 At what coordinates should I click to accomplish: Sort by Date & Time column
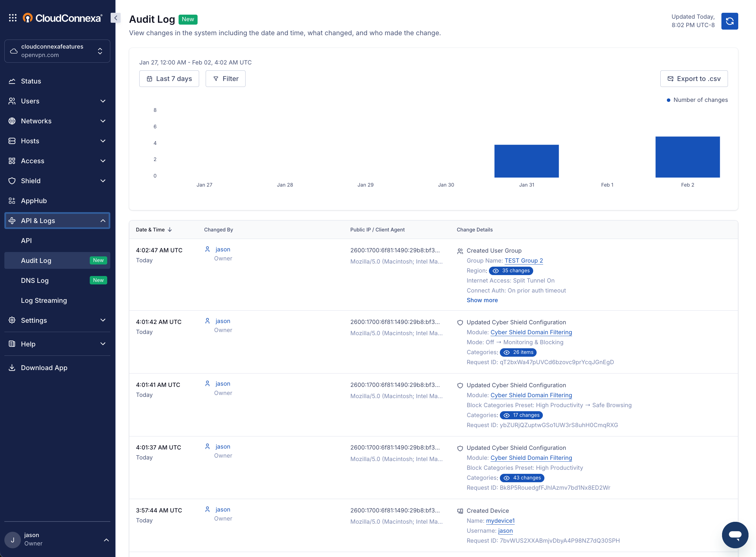point(153,230)
